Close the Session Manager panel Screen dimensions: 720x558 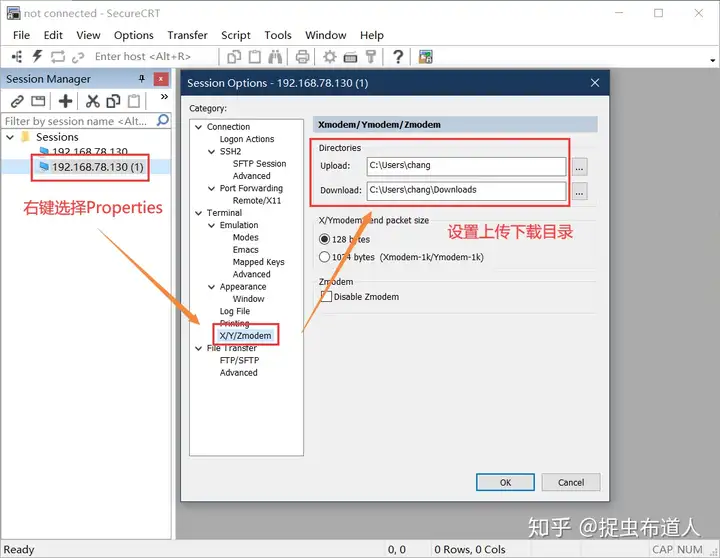[x=161, y=79]
